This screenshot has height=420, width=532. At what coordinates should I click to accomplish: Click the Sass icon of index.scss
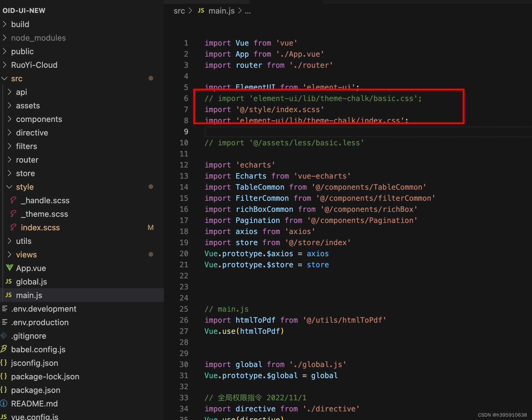(x=13, y=227)
